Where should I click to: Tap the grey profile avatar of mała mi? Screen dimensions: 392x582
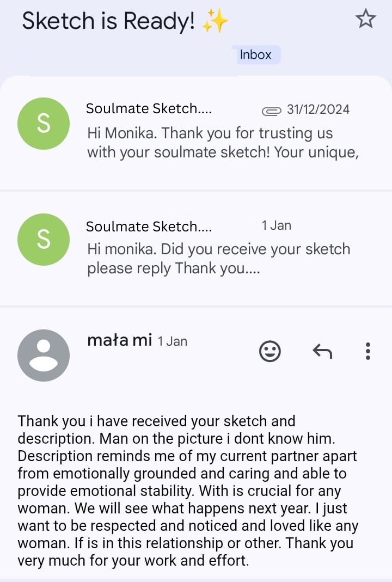click(x=44, y=355)
